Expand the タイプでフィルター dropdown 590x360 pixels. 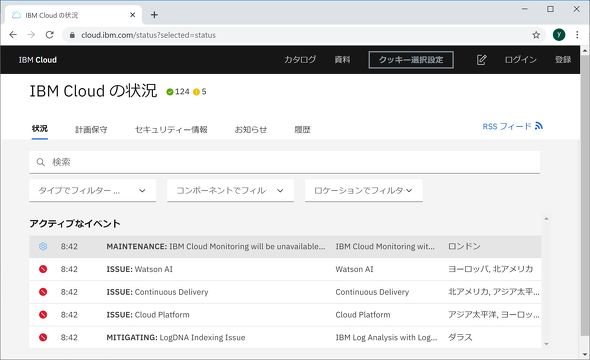(x=92, y=191)
